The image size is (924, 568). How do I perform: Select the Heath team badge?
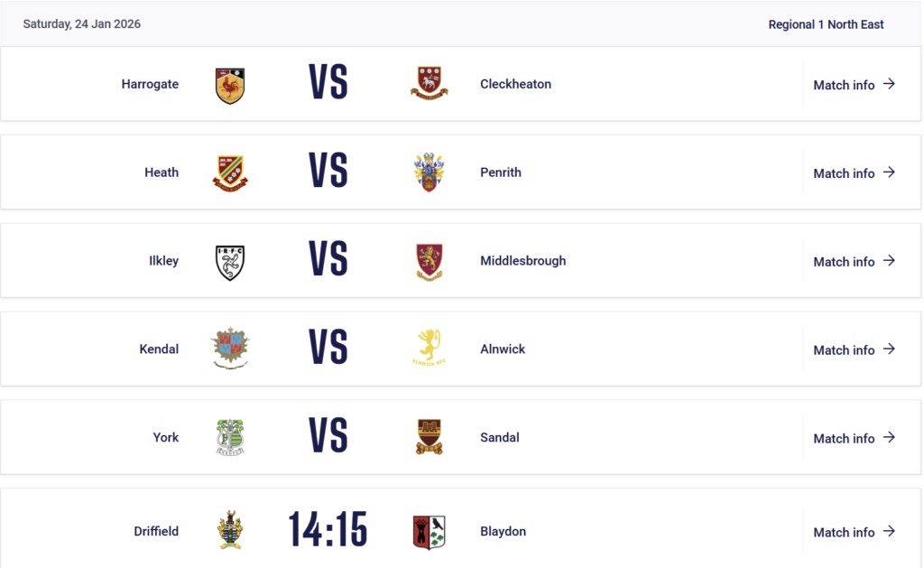230,172
